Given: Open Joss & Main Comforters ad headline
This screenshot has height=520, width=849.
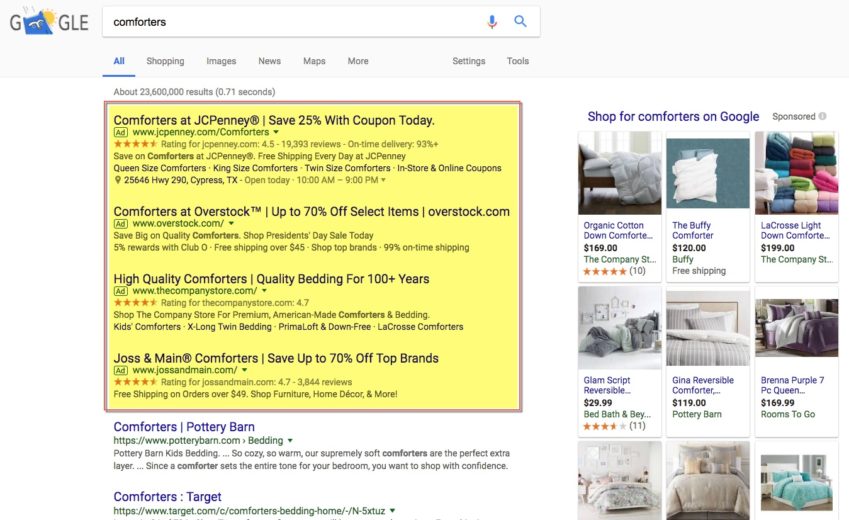Looking at the screenshot, I should (276, 358).
